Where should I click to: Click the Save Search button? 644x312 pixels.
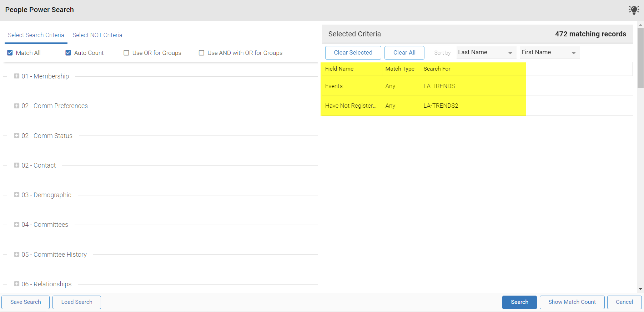pyautogui.click(x=26, y=302)
